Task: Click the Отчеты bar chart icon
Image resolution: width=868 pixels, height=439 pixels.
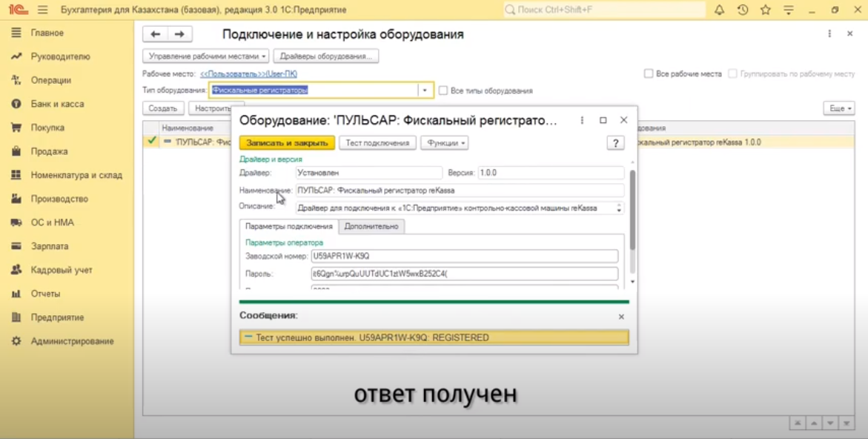Action: tap(16, 294)
